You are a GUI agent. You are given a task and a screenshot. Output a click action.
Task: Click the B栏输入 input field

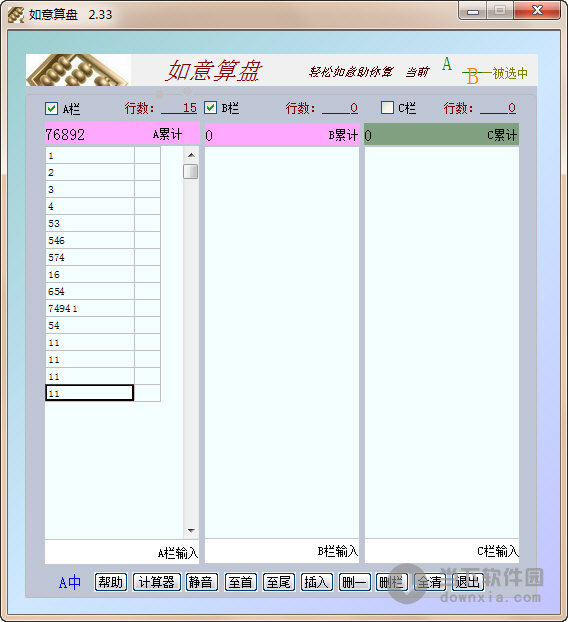point(282,551)
